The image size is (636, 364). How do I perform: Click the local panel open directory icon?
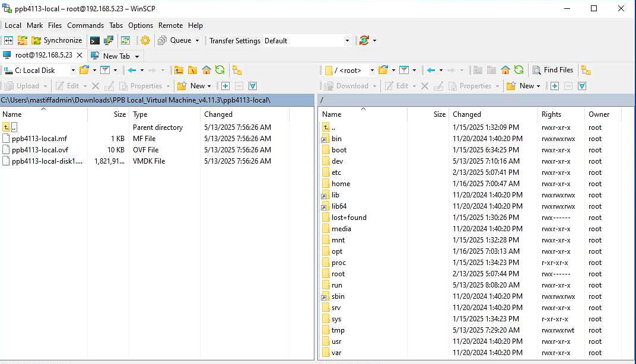[x=84, y=70]
